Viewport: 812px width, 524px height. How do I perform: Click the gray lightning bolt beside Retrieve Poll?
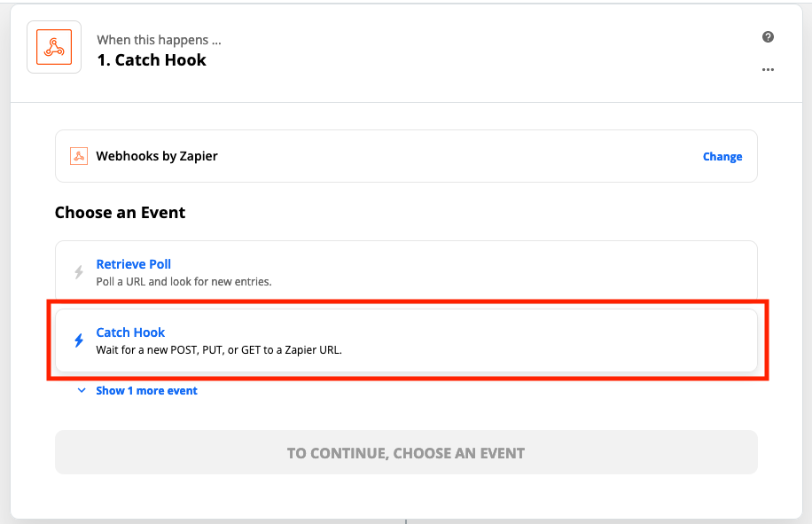[79, 272]
